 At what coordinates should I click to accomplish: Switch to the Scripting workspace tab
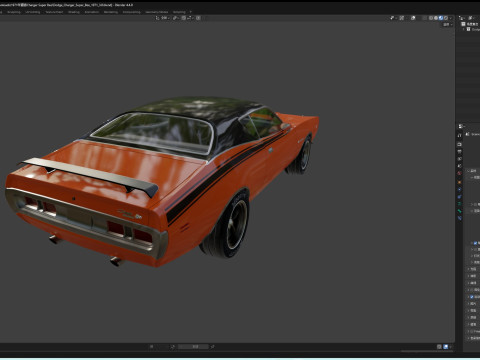179,12
